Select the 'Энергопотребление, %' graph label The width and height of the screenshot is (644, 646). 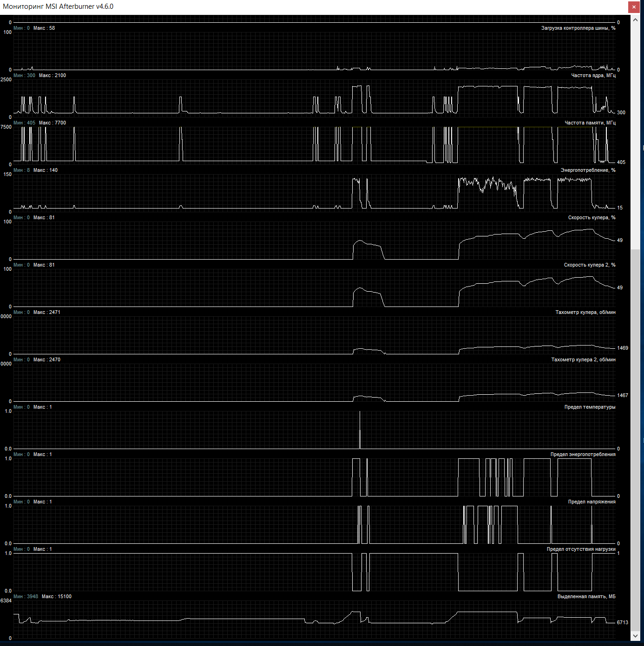coord(588,170)
